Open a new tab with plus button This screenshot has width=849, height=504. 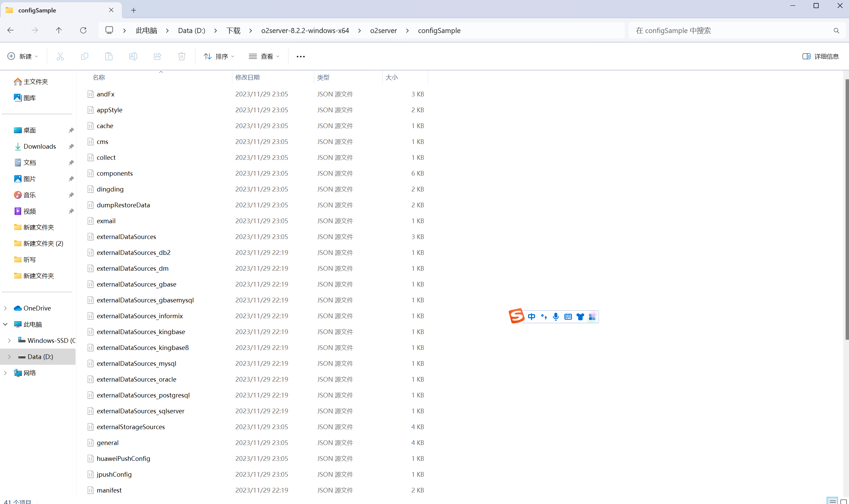click(134, 10)
